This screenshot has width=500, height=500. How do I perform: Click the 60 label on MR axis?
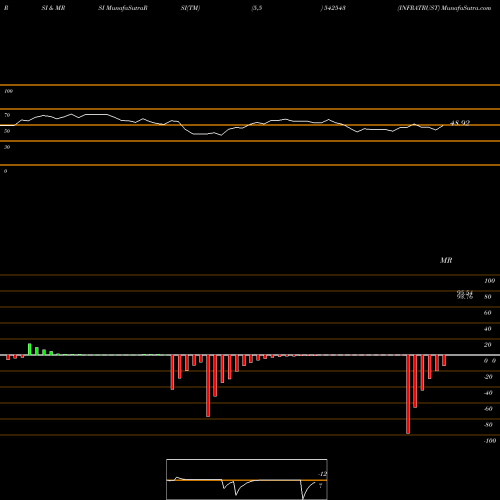coord(488,313)
